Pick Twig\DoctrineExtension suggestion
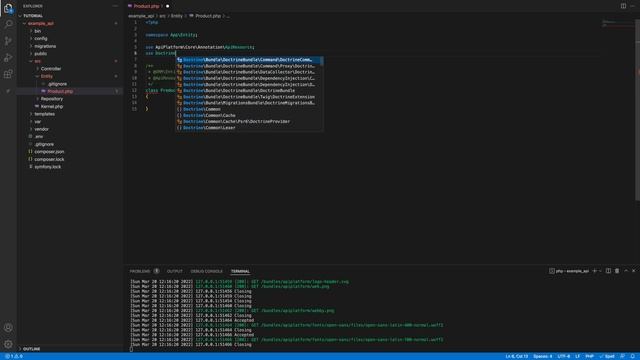The width and height of the screenshot is (640, 360). click(x=249, y=97)
